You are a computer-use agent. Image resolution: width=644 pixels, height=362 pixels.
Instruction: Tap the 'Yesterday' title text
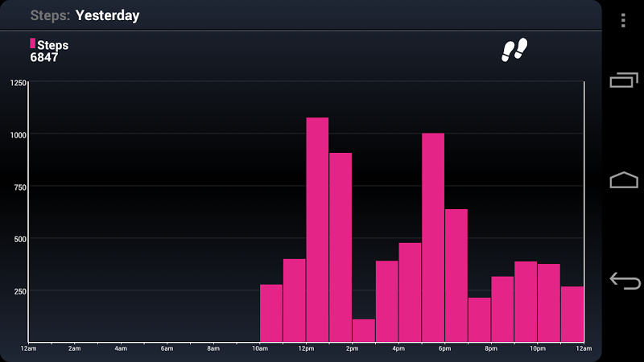click(107, 15)
